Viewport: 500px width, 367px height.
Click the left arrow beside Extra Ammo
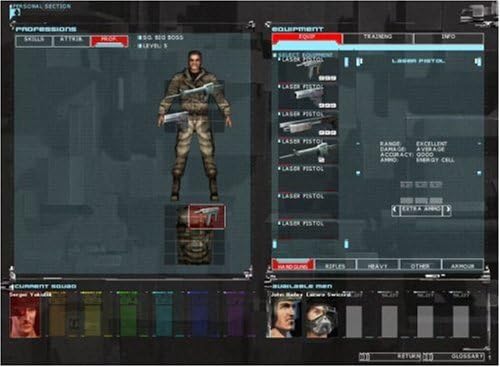pyautogui.click(x=396, y=210)
